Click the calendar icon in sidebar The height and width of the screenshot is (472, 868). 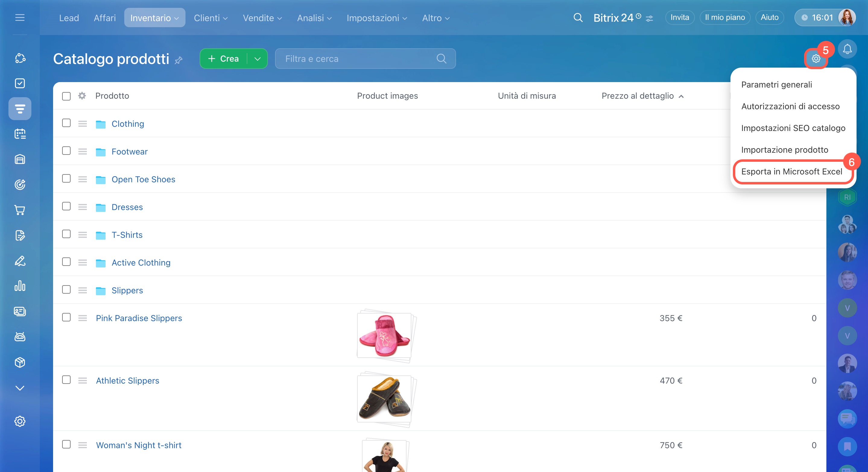20,134
